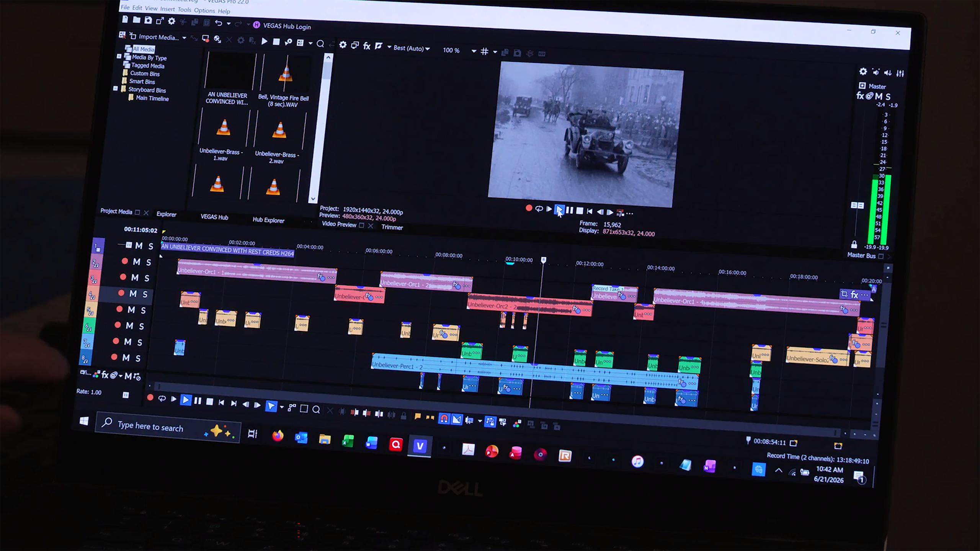Image resolution: width=980 pixels, height=551 pixels.
Task: Start media preview in Project Media toolbar
Action: [264, 41]
